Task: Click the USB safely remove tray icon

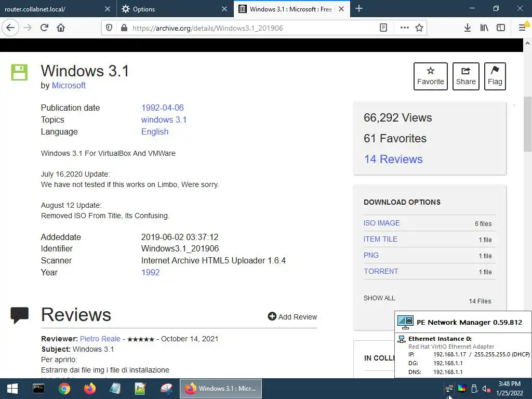Action: tap(474, 389)
